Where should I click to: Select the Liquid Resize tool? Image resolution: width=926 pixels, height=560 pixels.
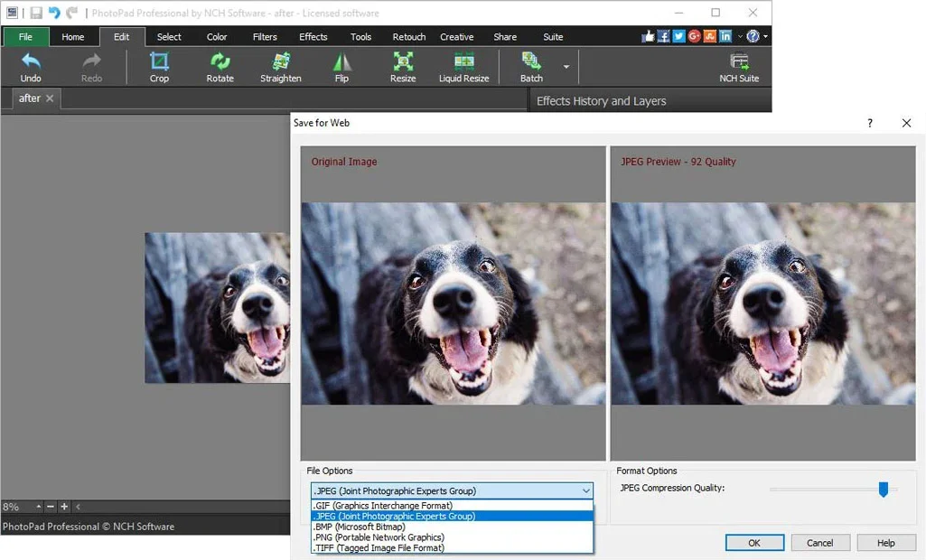pos(463,66)
